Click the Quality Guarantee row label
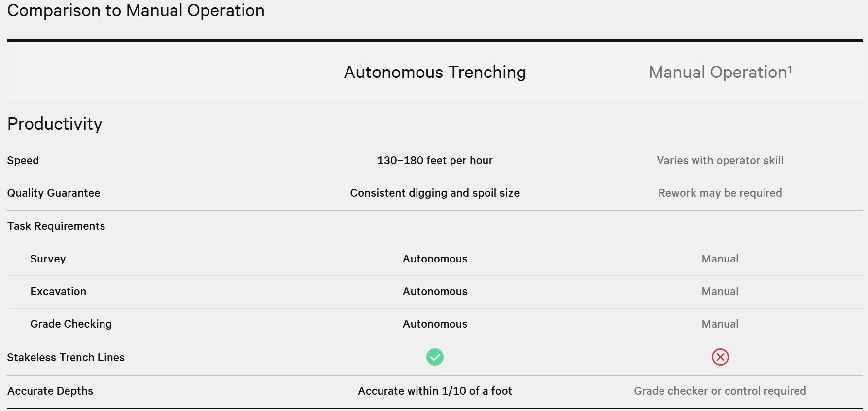 (54, 193)
